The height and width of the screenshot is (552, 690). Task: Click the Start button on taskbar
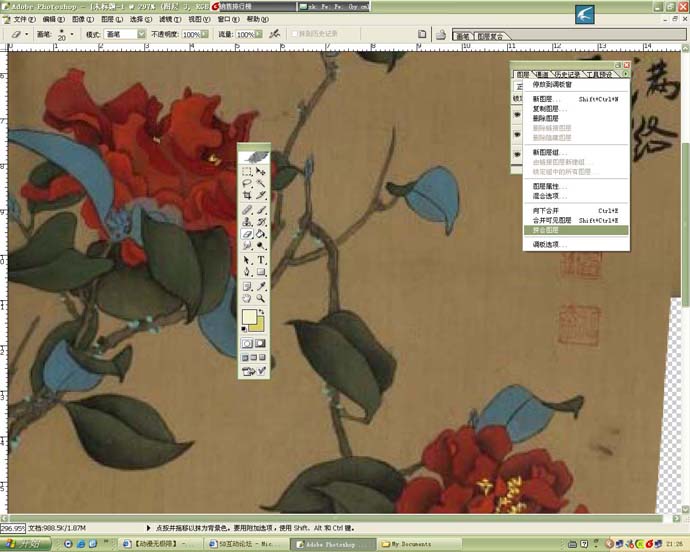[x=26, y=544]
